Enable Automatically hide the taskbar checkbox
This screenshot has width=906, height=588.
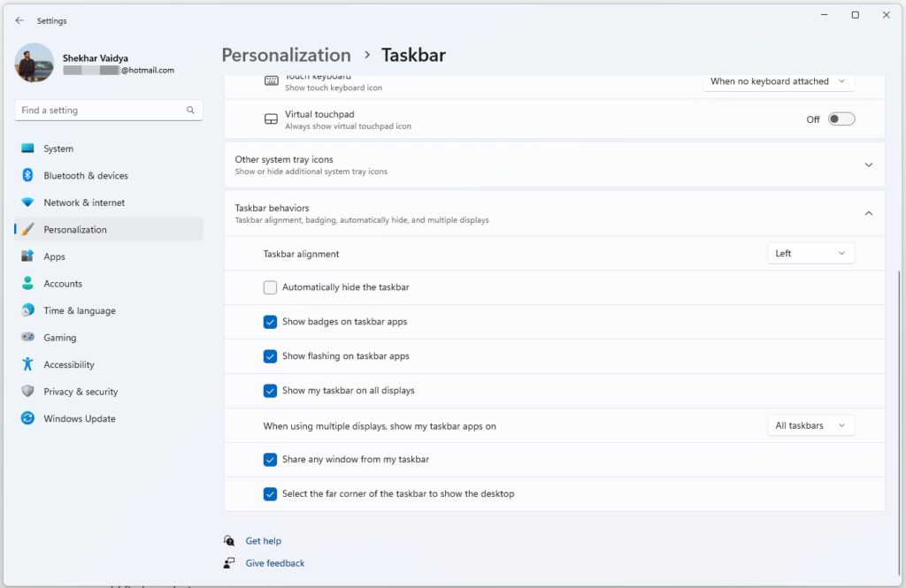click(271, 287)
